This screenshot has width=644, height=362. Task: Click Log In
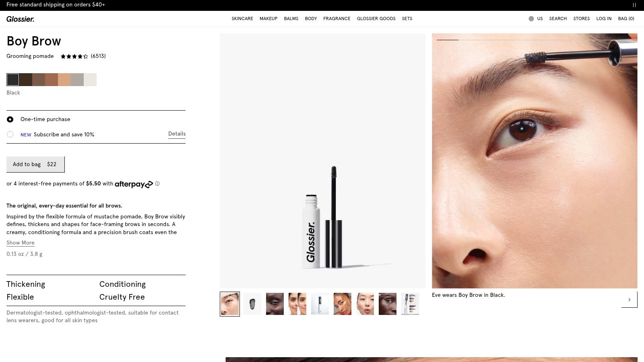click(x=604, y=19)
